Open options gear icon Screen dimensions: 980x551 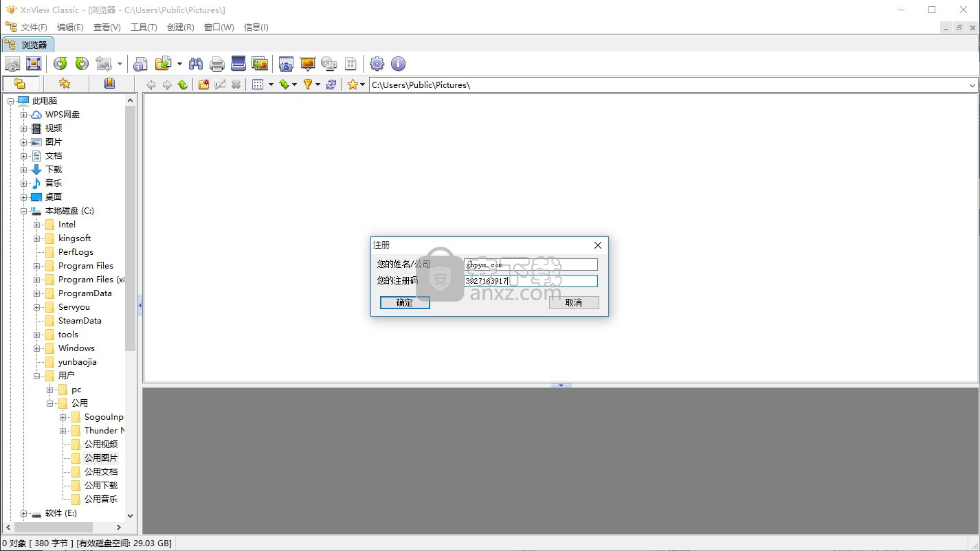377,64
